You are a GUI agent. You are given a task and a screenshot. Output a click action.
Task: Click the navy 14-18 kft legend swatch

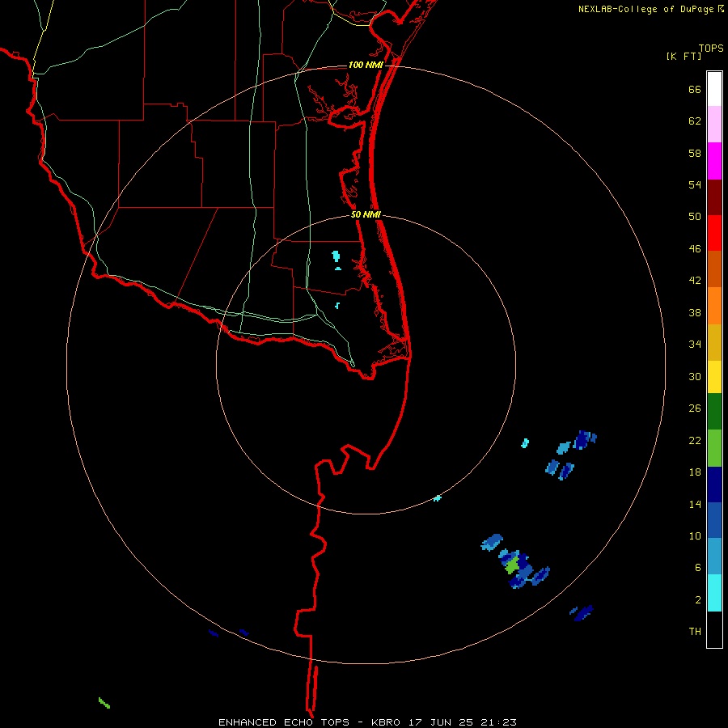pos(714,485)
